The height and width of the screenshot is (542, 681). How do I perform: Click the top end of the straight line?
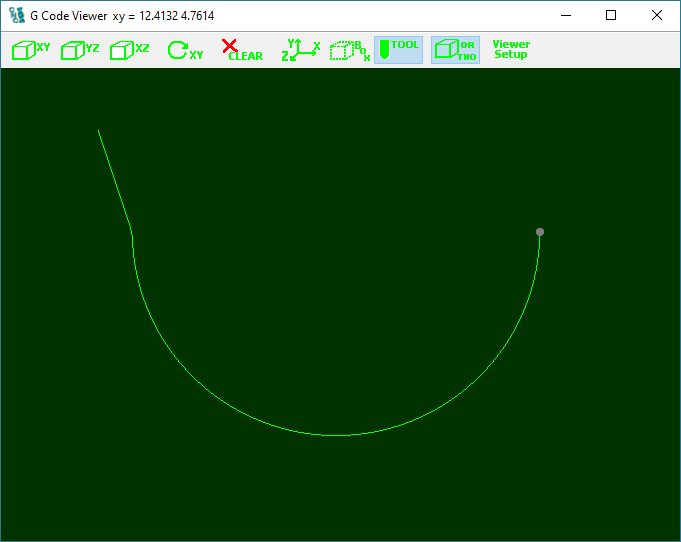99,131
